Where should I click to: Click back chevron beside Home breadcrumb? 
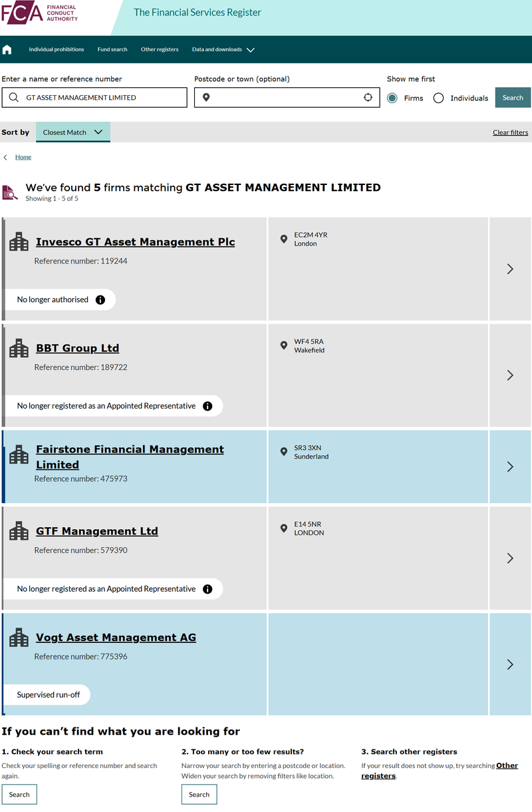[x=5, y=157]
